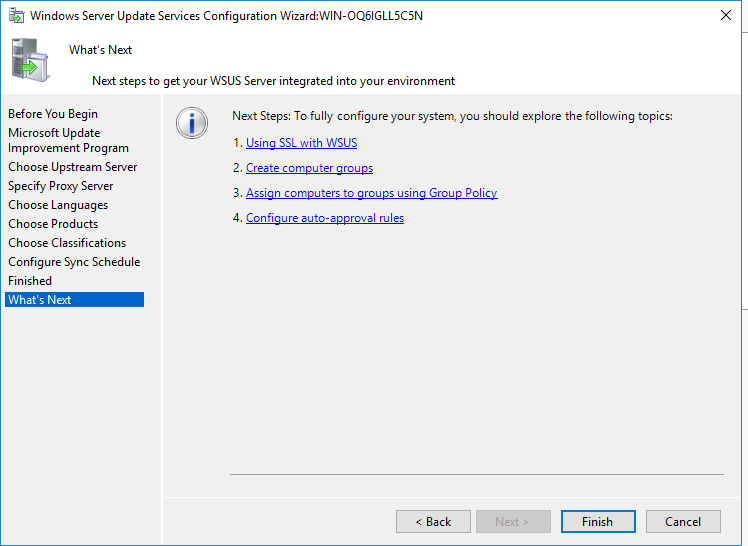Click the Finish button
The image size is (748, 546).
(x=598, y=522)
